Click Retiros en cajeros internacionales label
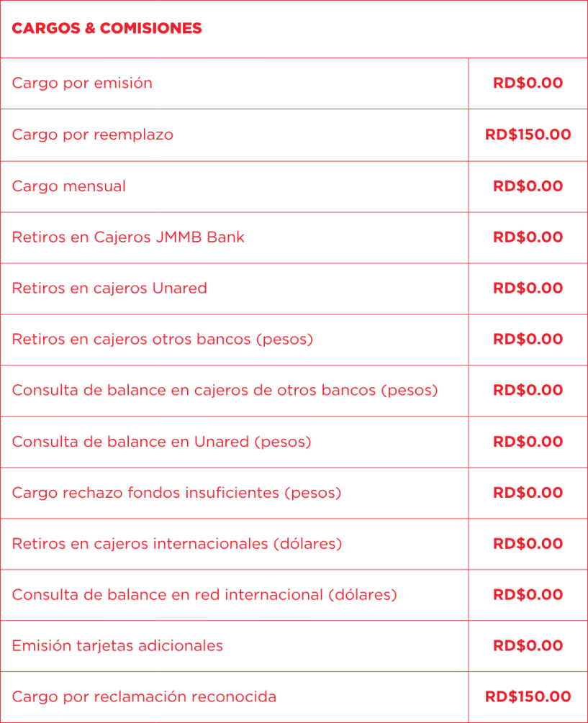Screen dimensions: 588x723 (176, 544)
